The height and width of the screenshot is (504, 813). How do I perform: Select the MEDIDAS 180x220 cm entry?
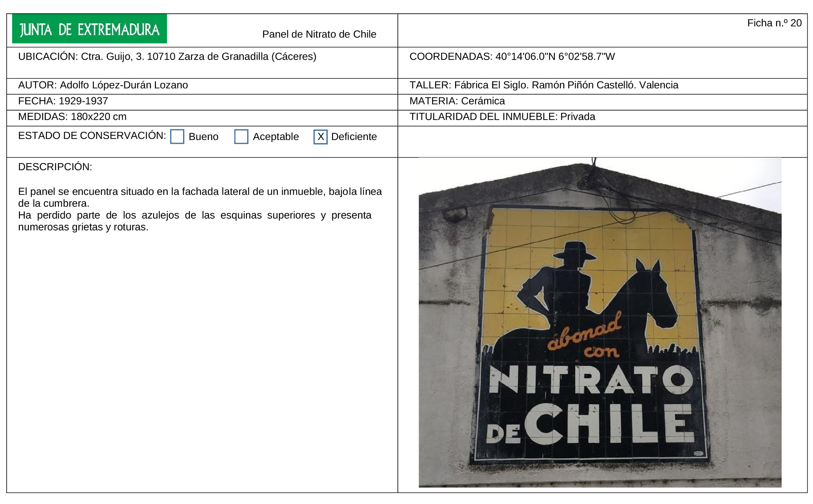(x=72, y=117)
